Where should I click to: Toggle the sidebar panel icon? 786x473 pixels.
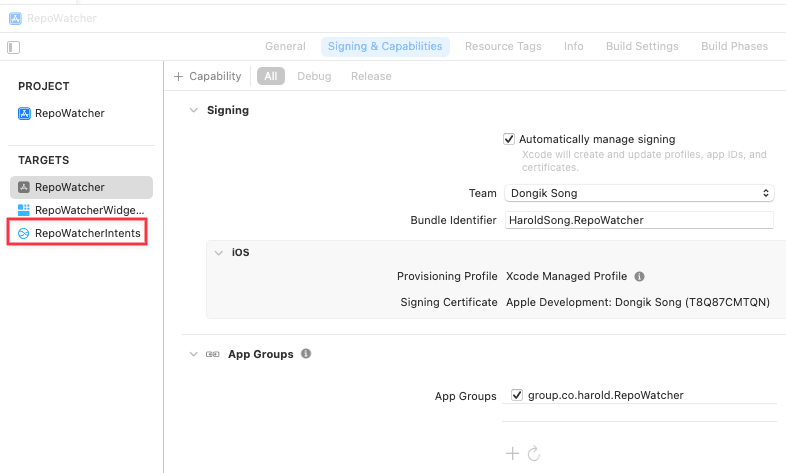click(x=14, y=48)
